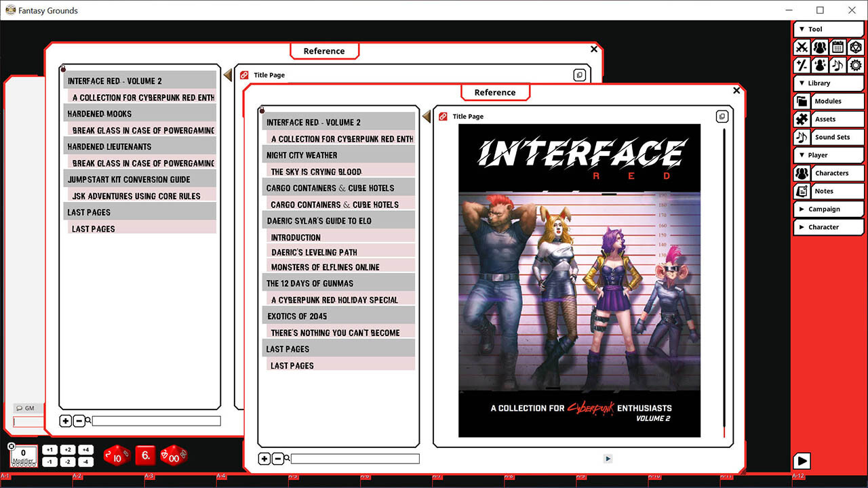This screenshot has height=488, width=868.
Task: Select the front Reference window tab
Action: tap(495, 92)
